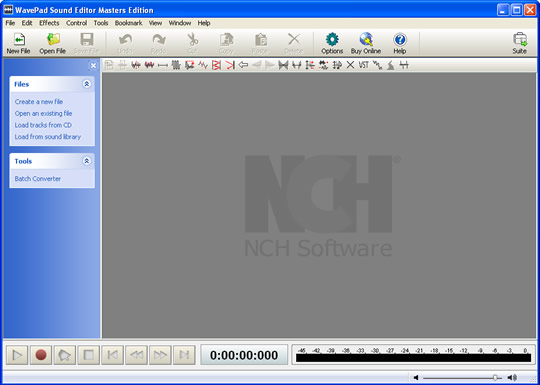
Task: Open the Bookmark menu
Action: tap(128, 23)
